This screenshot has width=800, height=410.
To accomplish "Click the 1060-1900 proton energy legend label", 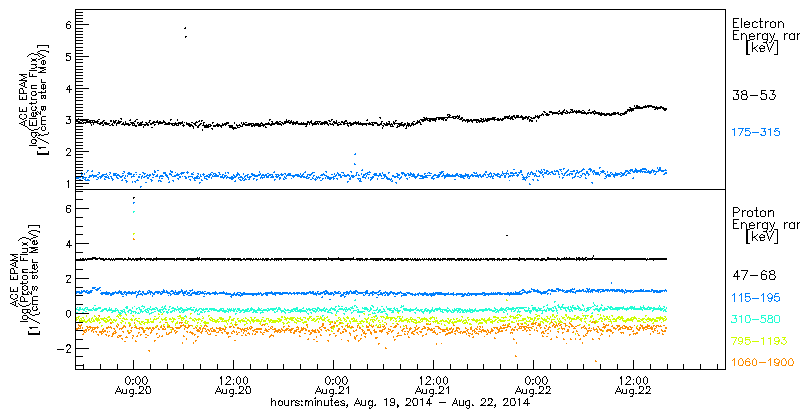I will [763, 362].
